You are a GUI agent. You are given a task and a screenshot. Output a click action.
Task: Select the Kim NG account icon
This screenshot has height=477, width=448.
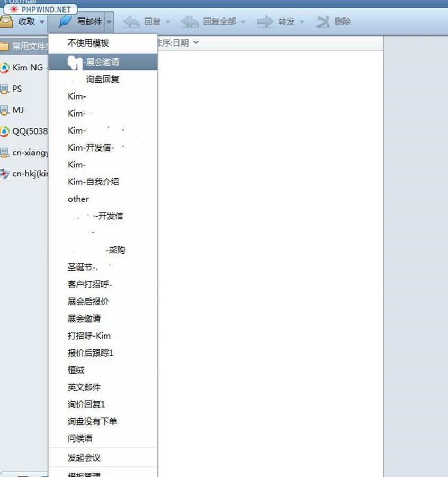coord(5,67)
